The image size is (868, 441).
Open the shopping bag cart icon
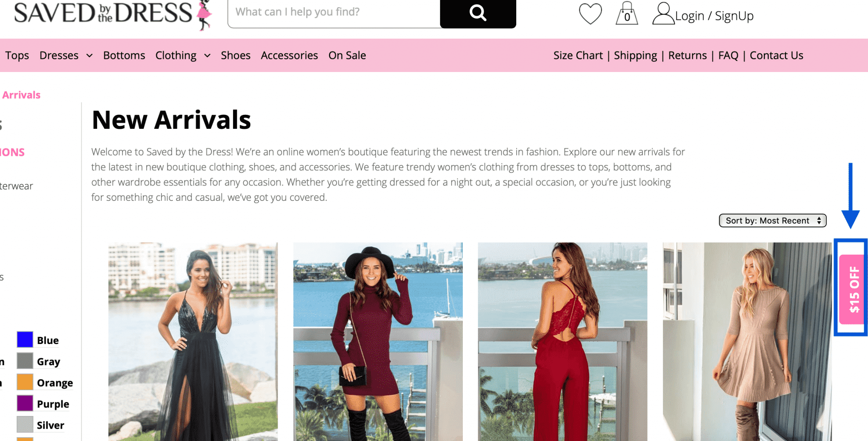tap(627, 14)
